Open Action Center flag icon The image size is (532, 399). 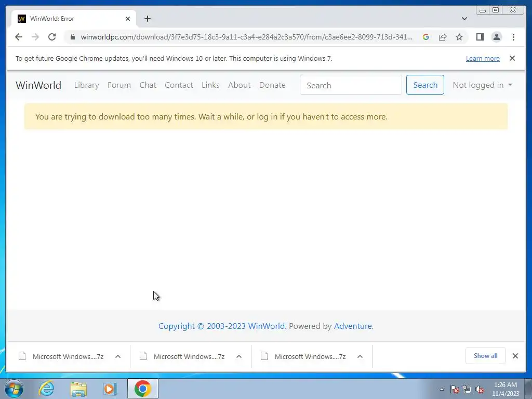pyautogui.click(x=455, y=389)
